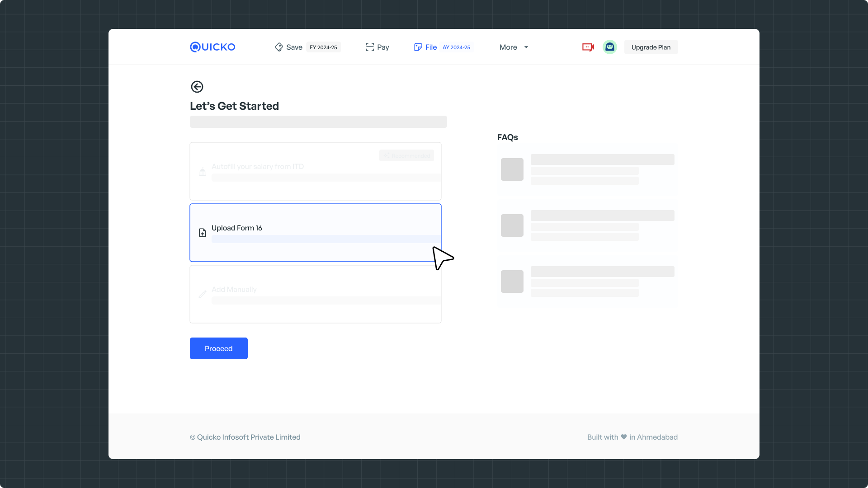868x488 pixels.
Task: Click the File document icon
Action: click(418, 47)
